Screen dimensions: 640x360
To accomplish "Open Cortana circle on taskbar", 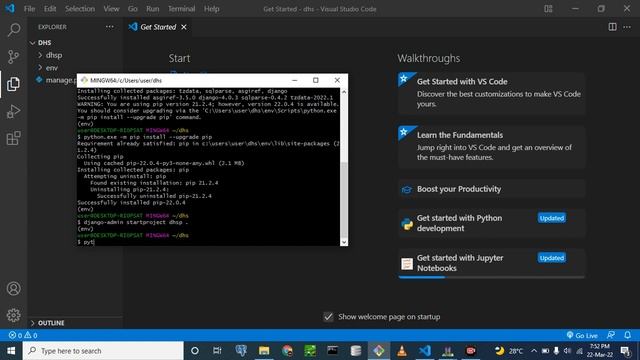I will [x=195, y=351].
